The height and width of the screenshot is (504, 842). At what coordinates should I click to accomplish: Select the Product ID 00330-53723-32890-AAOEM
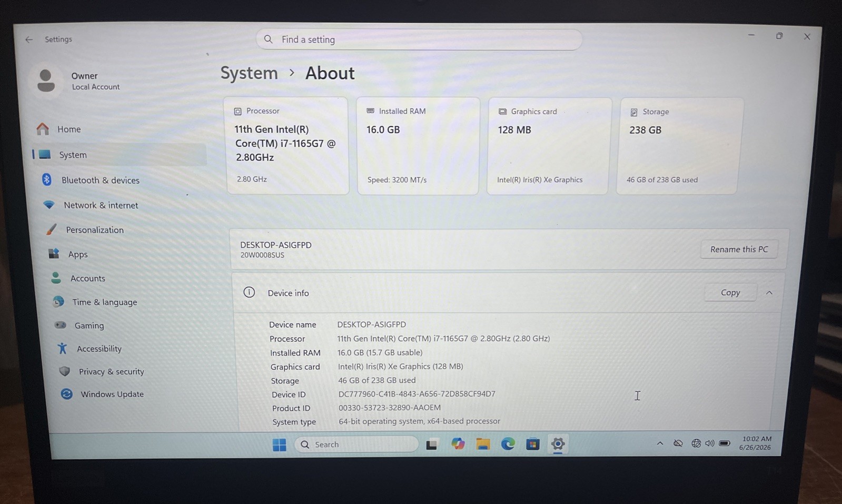(390, 407)
